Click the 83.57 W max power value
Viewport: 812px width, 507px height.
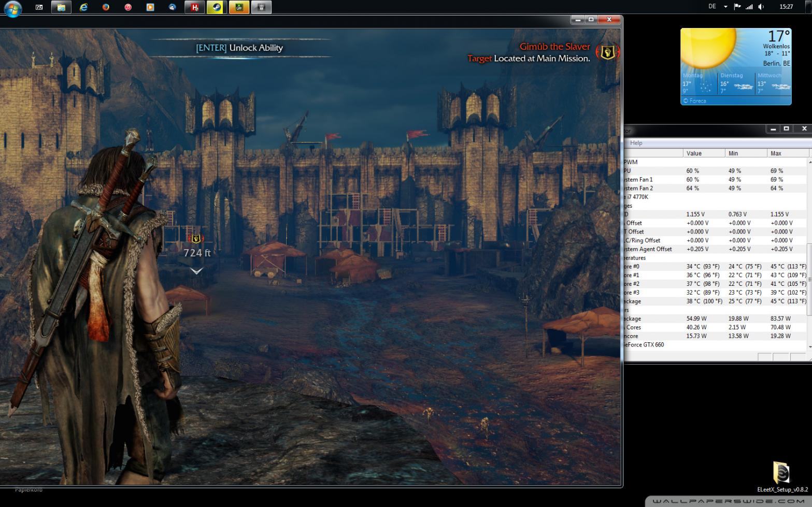click(780, 319)
